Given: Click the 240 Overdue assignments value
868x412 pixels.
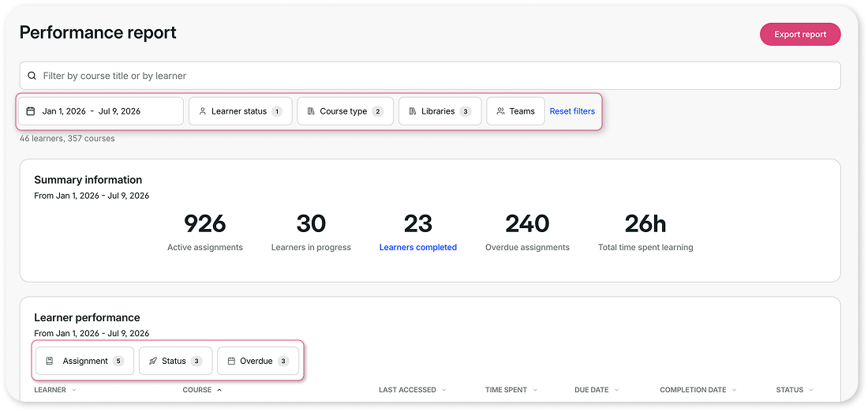Looking at the screenshot, I should (527, 223).
